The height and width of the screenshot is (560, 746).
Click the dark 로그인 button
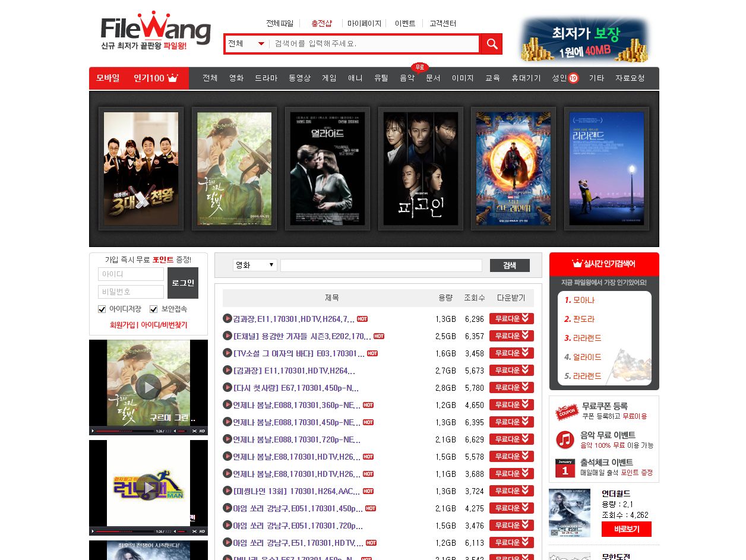point(183,283)
